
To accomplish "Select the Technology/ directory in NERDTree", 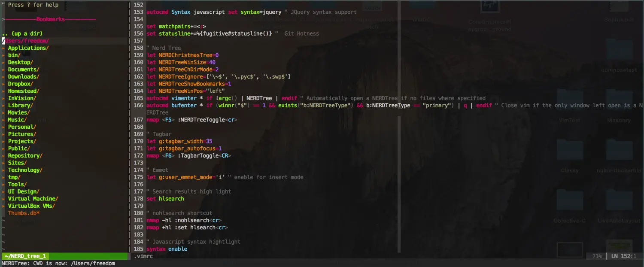I will [25, 170].
